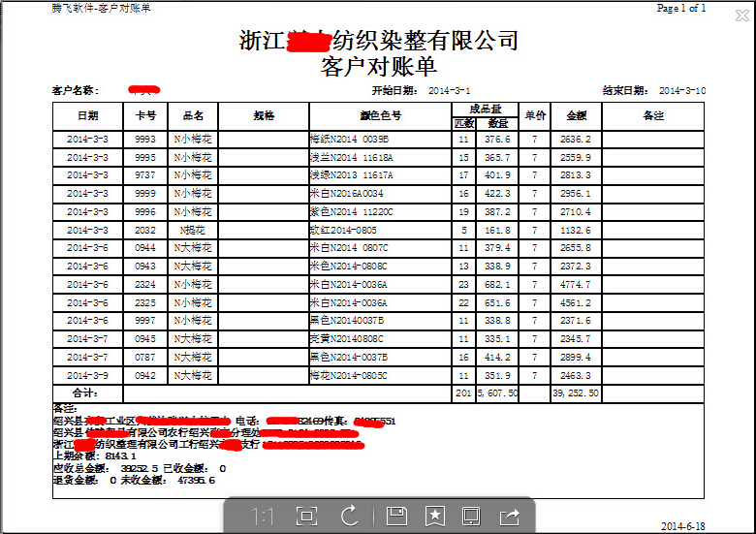This screenshot has width=756, height=534.
Task: Click amount 2559.9 cell
Action: coord(576,158)
